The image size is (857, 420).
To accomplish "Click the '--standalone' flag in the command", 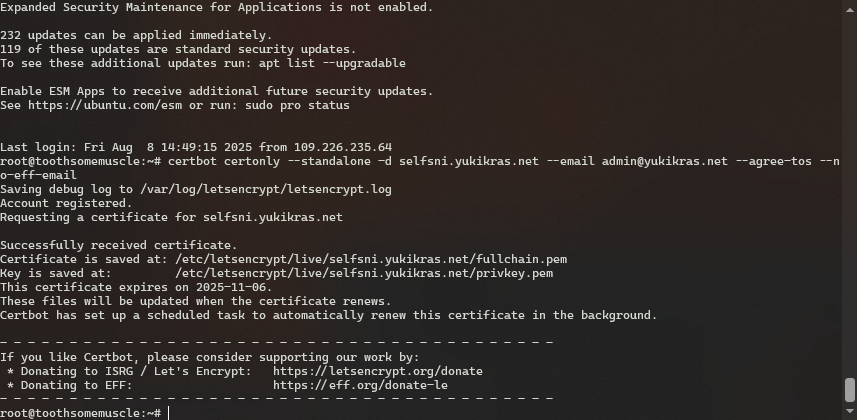I will 328,161.
